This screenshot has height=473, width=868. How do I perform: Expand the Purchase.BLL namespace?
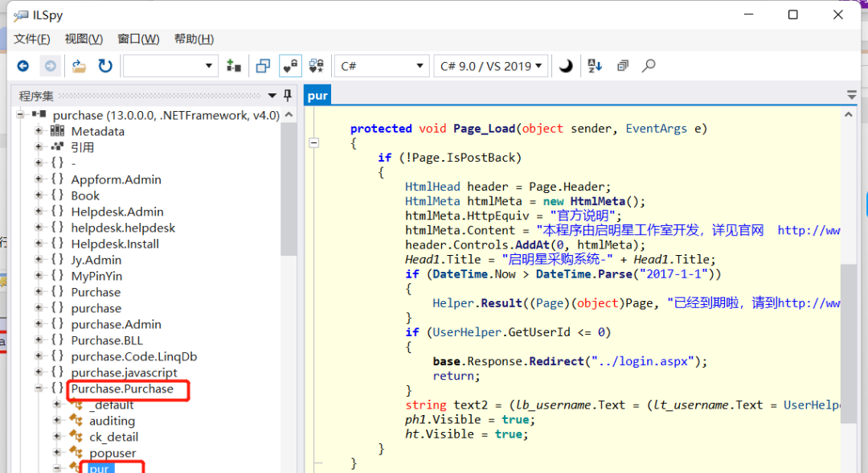39,339
